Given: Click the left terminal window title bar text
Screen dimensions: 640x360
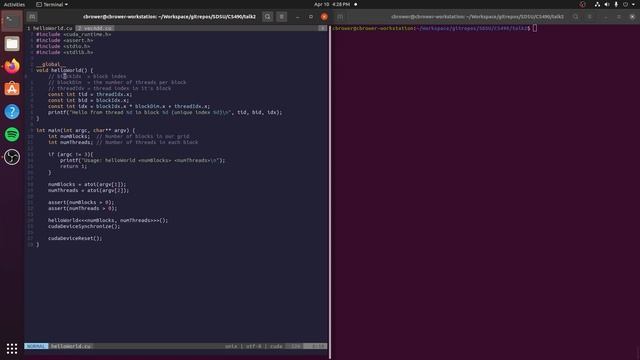Looking at the screenshot, I should pos(169,17).
